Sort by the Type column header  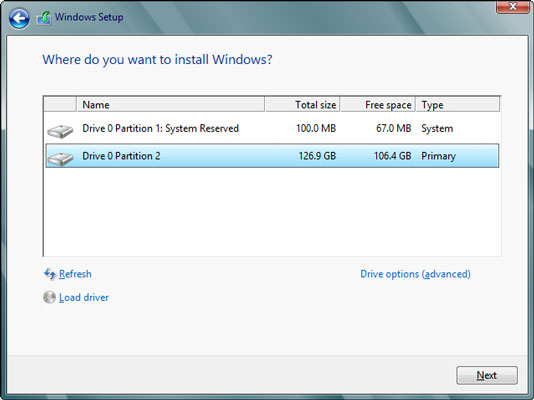pos(458,105)
